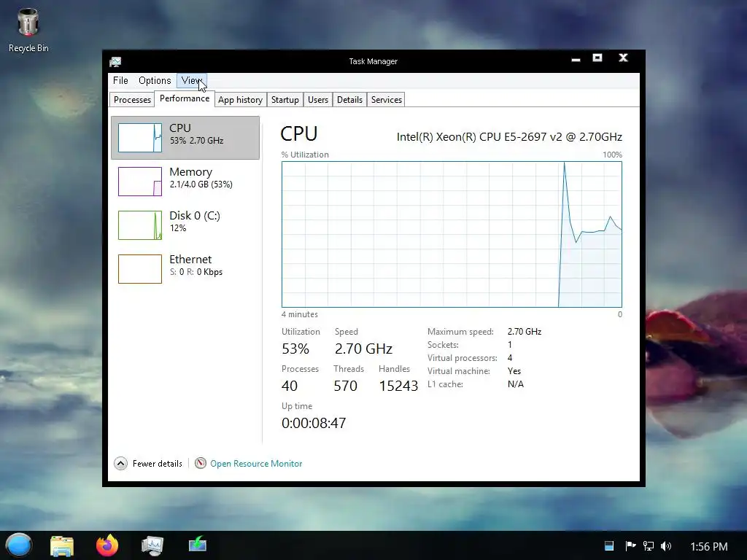Open the network tray icon
747x560 pixels.
click(x=648, y=546)
